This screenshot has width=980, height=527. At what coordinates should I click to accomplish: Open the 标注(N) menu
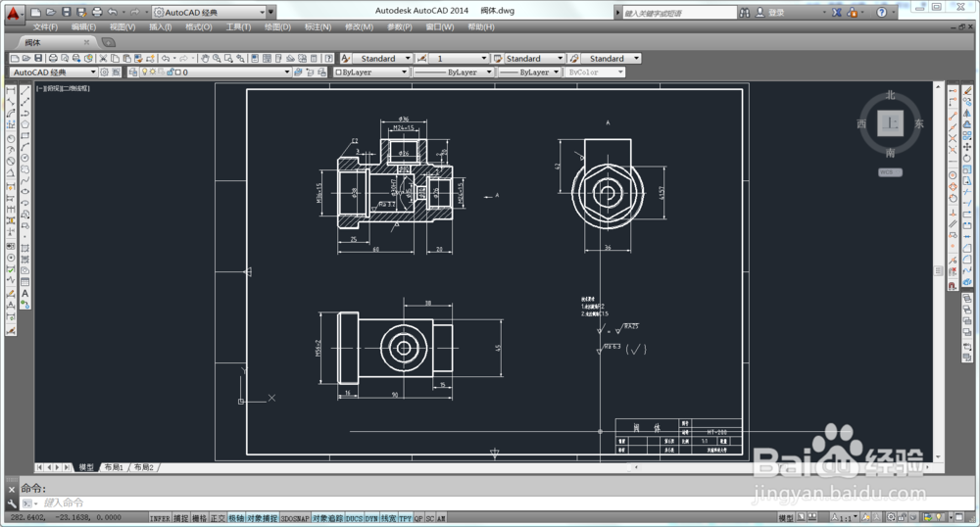pyautogui.click(x=318, y=26)
